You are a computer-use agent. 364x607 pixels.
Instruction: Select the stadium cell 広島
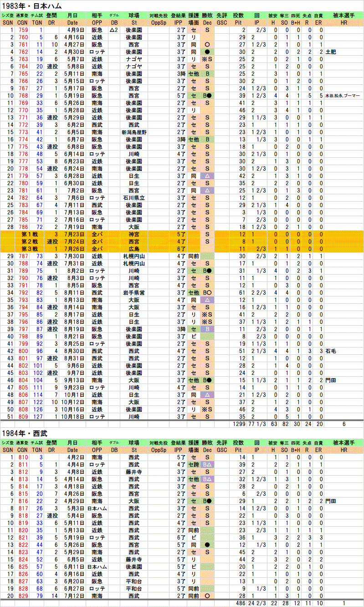134,249
